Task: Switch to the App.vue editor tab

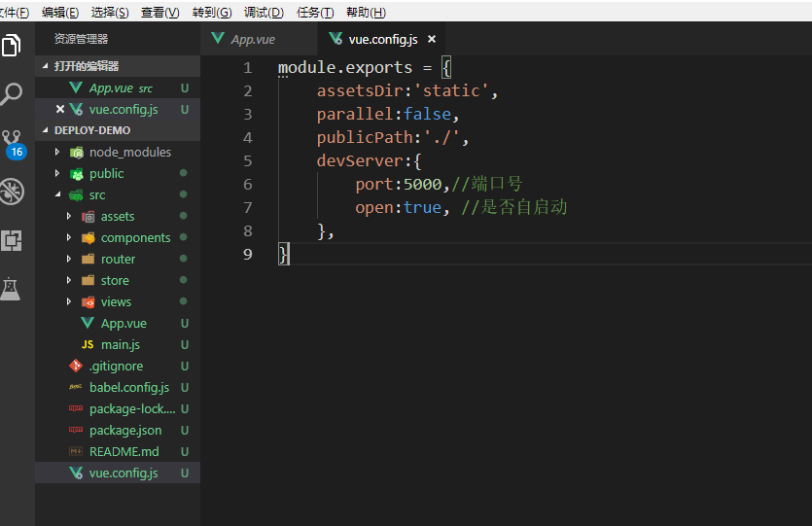Action: coord(259,39)
